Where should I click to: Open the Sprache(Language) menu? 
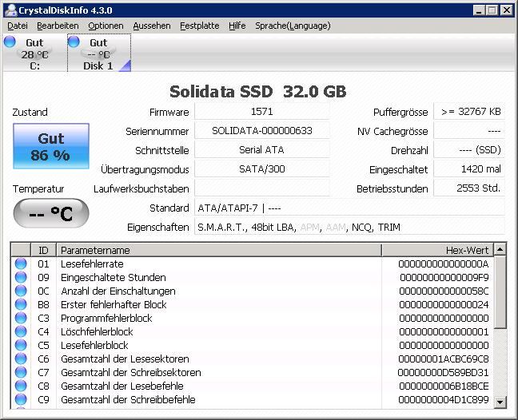point(293,26)
